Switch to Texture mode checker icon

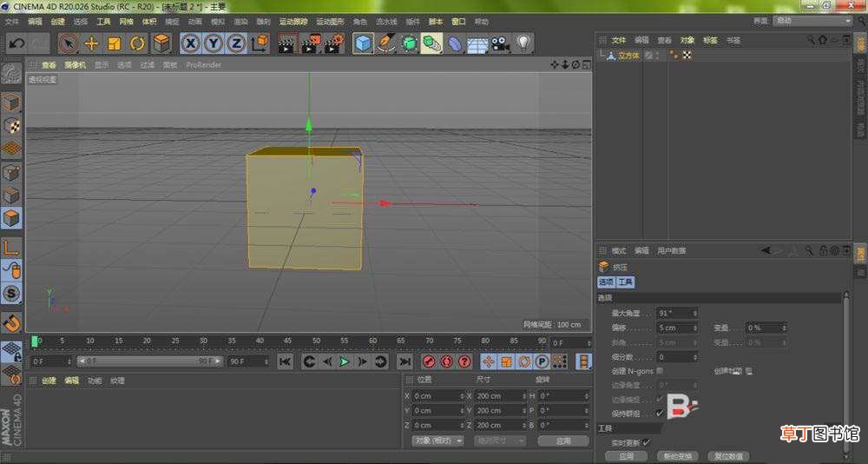point(11,126)
